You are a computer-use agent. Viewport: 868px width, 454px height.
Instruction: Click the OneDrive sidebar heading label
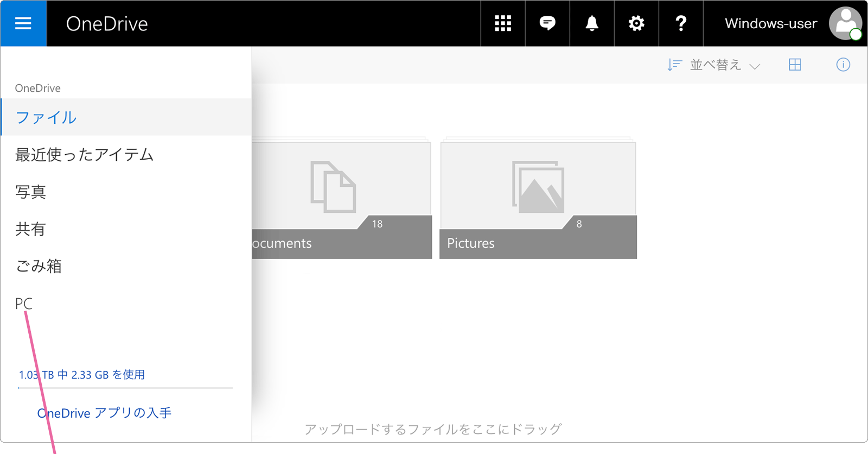click(x=38, y=88)
